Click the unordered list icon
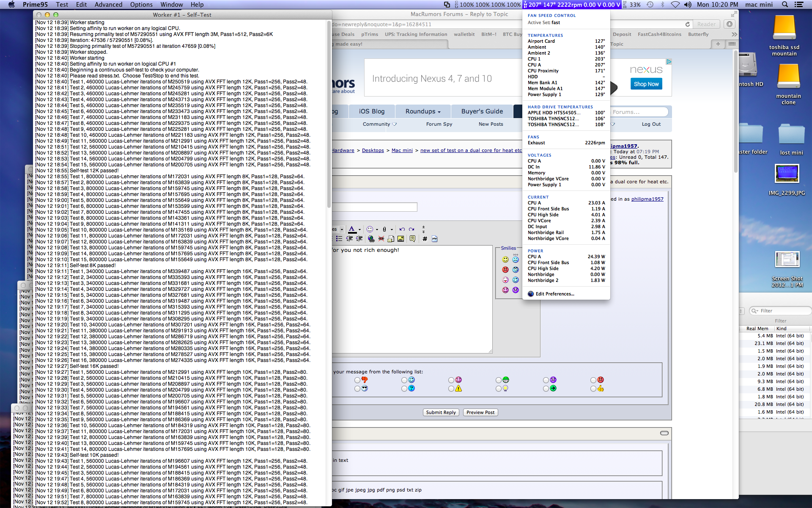The width and height of the screenshot is (812, 508). pyautogui.click(x=339, y=239)
